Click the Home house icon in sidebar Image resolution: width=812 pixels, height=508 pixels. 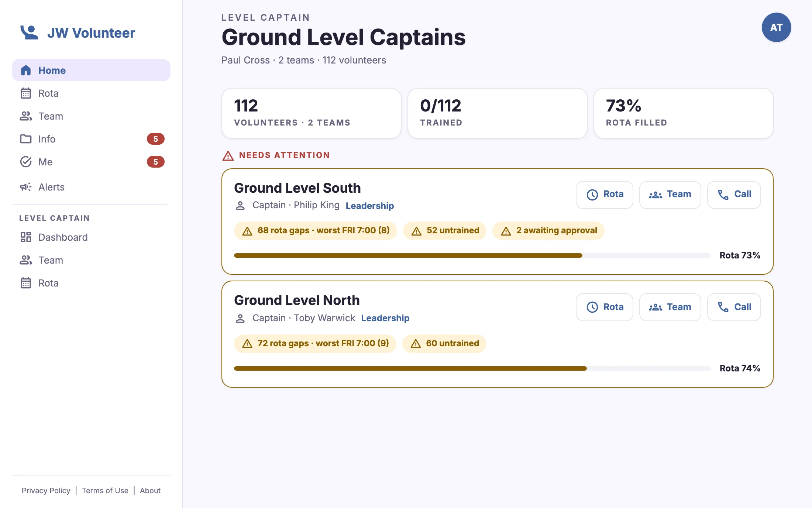(26, 70)
